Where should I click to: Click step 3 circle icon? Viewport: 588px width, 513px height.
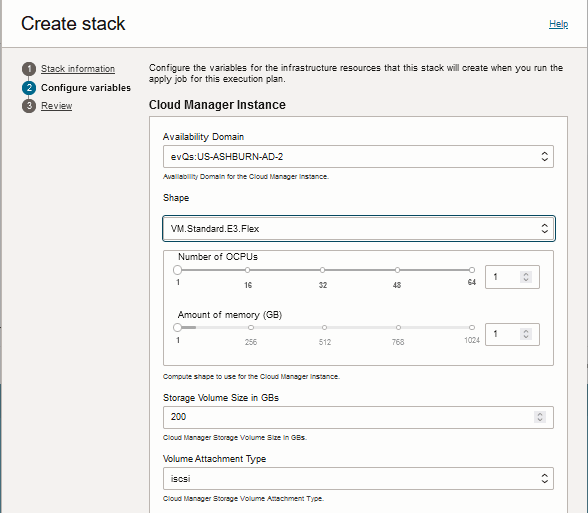29,106
